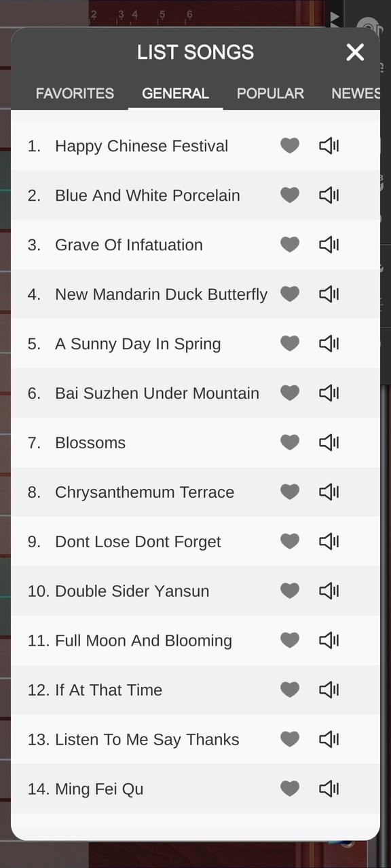
Task: Play preview of Listen To Me Say Thanks
Action: point(329,739)
